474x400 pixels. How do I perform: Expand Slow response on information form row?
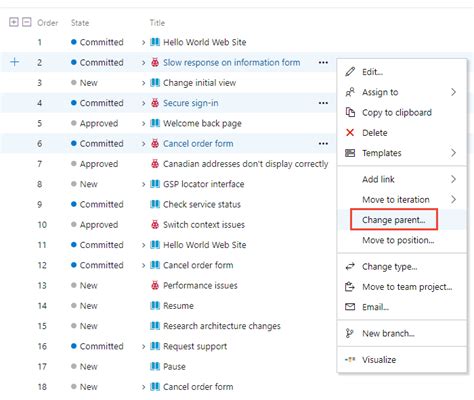(x=143, y=63)
